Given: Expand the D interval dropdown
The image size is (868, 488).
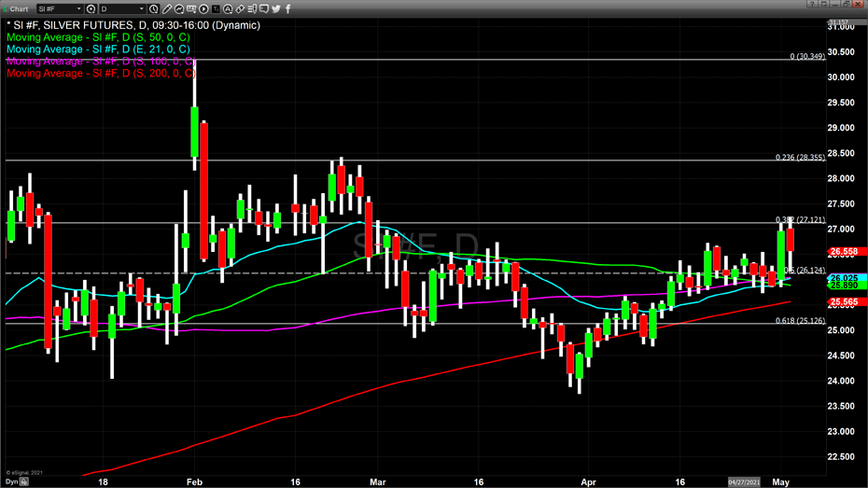Looking at the screenshot, I should pos(141,8).
